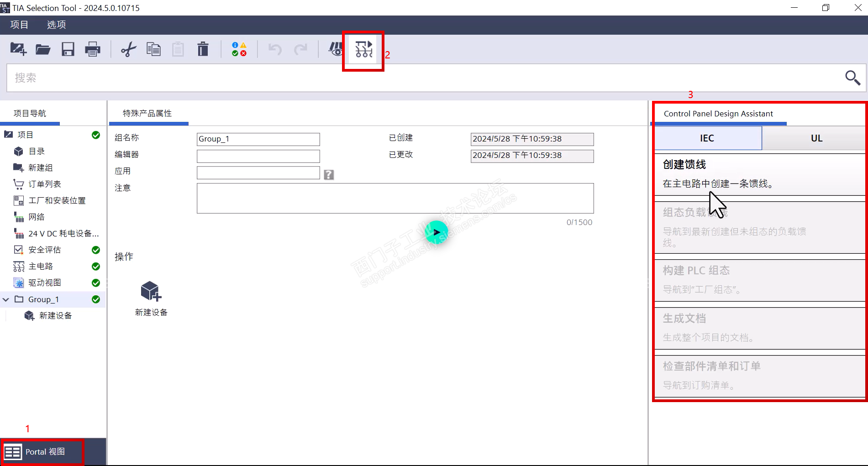Save the project with the floppy disk icon
This screenshot has width=868, height=466.
tap(68, 49)
